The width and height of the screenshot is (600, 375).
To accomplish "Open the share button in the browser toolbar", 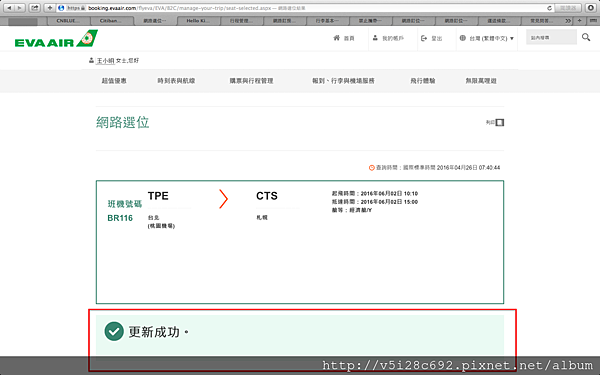I will (x=35, y=8).
